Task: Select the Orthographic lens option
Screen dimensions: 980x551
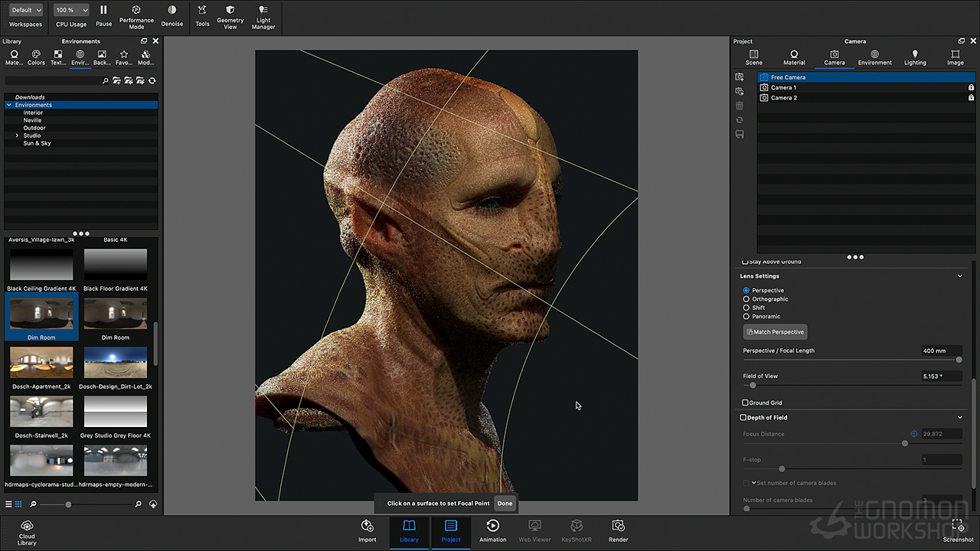Action: point(746,299)
